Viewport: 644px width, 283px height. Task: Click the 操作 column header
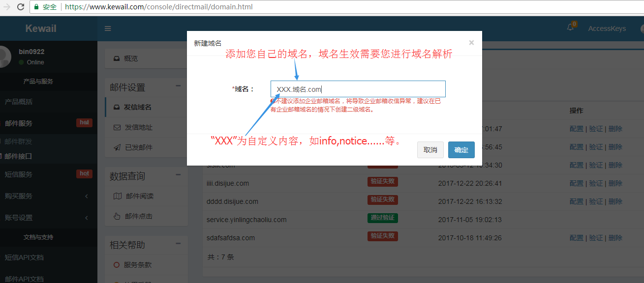click(577, 111)
